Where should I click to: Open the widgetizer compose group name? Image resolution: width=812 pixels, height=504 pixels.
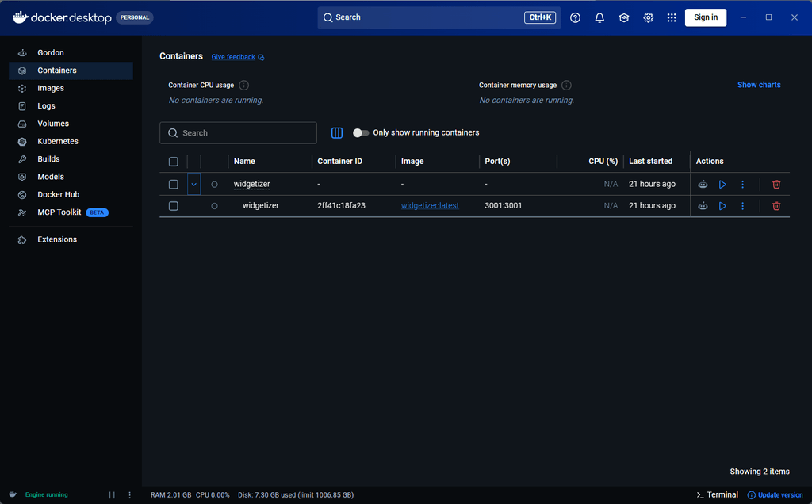(x=251, y=184)
